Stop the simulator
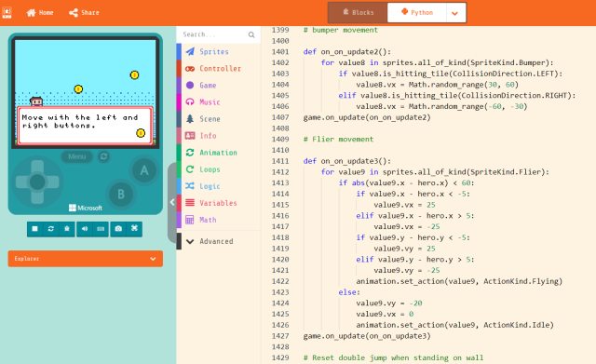This screenshot has height=364, width=596. 35,229
